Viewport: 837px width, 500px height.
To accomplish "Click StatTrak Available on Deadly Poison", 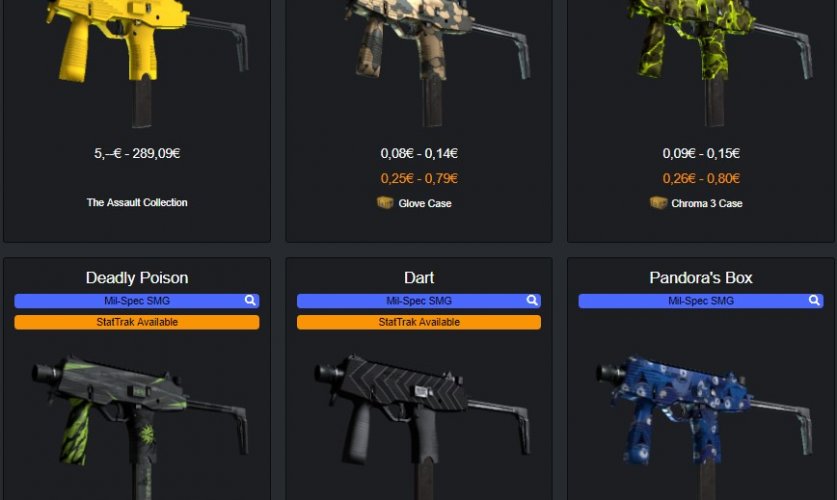I will click(137, 322).
